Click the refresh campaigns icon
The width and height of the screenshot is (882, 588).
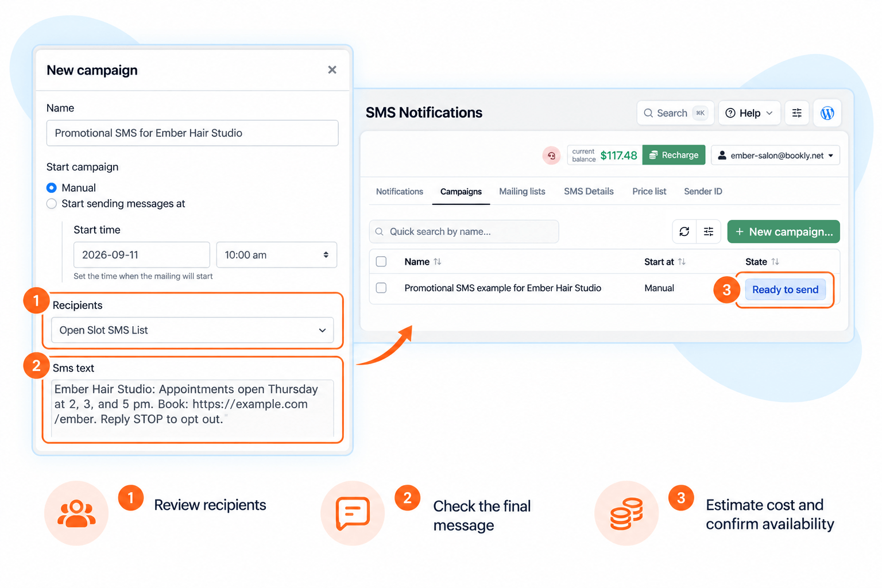[x=684, y=231]
